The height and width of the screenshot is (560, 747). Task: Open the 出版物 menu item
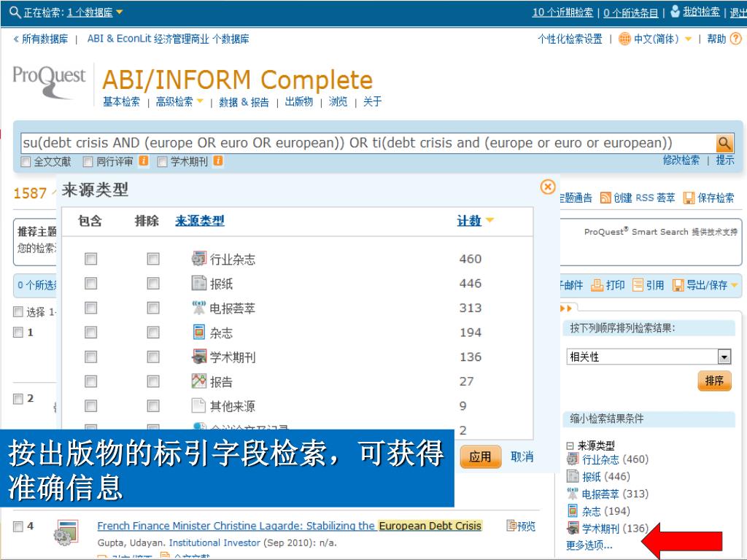click(298, 101)
